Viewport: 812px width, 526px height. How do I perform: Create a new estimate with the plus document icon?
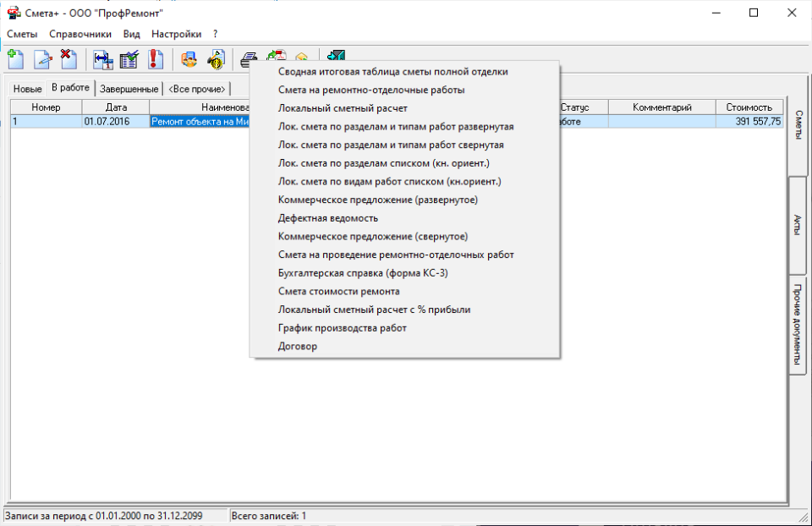click(16, 59)
